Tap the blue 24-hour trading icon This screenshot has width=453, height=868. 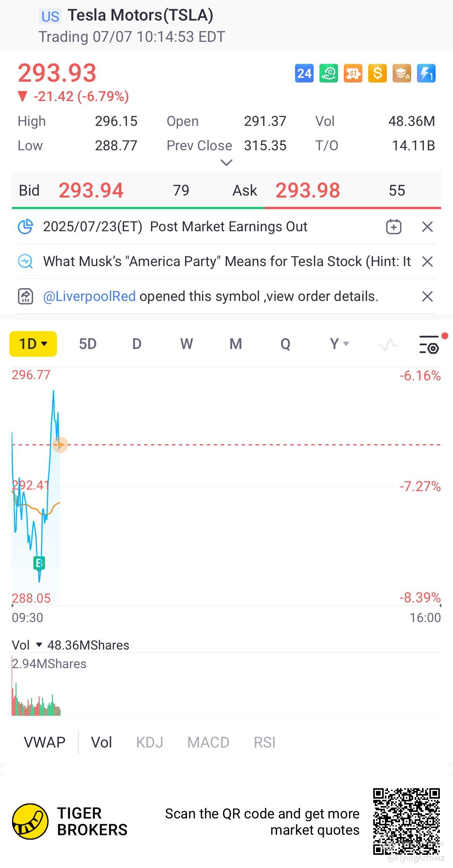click(304, 73)
